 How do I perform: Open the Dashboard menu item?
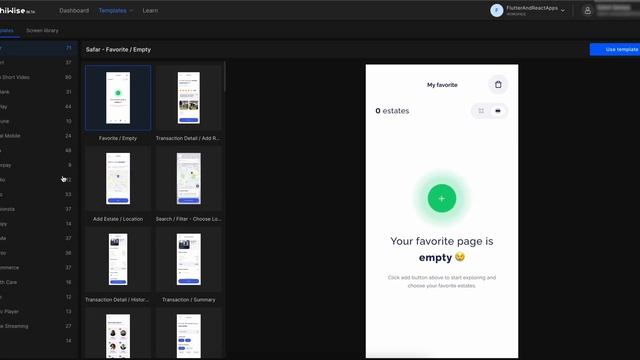pyautogui.click(x=74, y=11)
